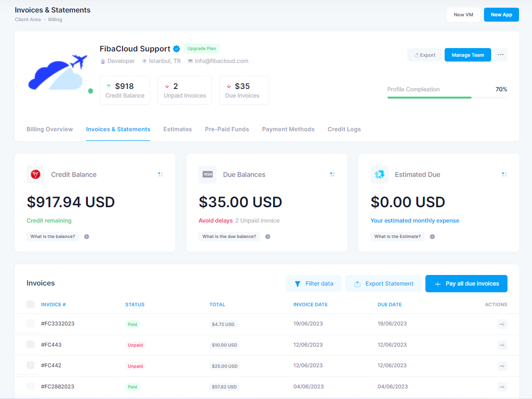Click the Profile Completion progress bar

click(x=447, y=98)
